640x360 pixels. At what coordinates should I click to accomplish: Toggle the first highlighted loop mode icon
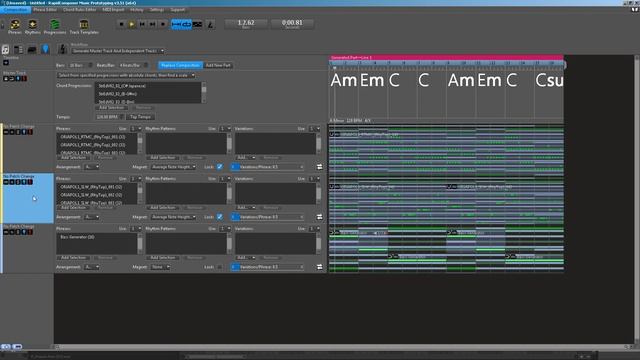point(176,24)
